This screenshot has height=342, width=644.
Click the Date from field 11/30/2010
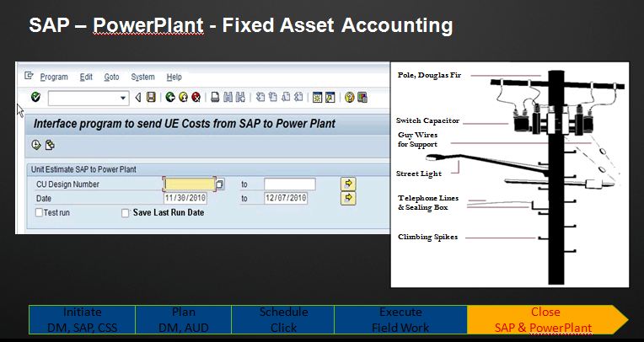[185, 198]
